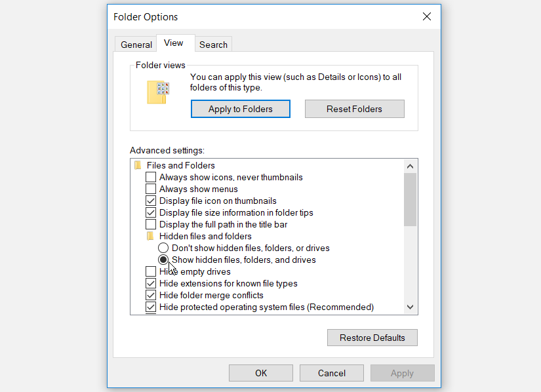Click the Reset Folders button

[x=354, y=109]
